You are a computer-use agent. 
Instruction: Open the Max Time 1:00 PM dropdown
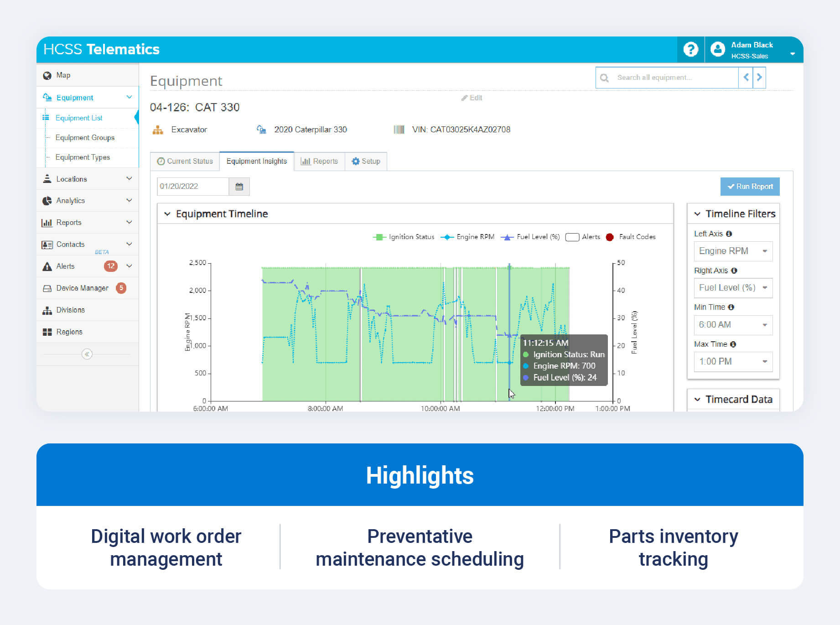click(x=733, y=362)
